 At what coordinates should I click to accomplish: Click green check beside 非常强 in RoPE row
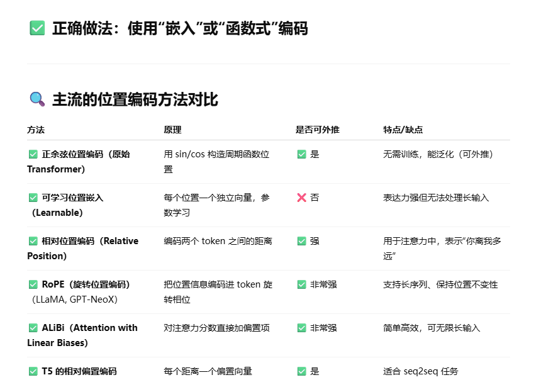pos(302,284)
